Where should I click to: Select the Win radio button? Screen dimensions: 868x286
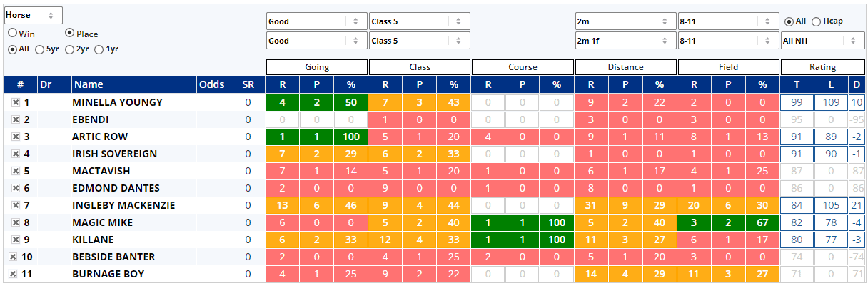[13, 34]
